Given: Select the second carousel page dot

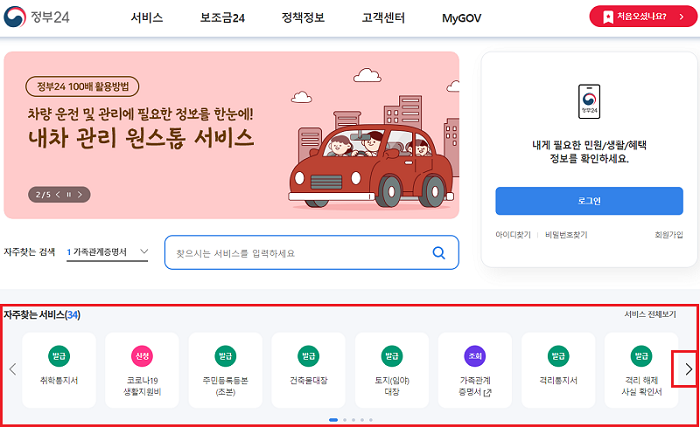Looking at the screenshot, I should (345, 420).
